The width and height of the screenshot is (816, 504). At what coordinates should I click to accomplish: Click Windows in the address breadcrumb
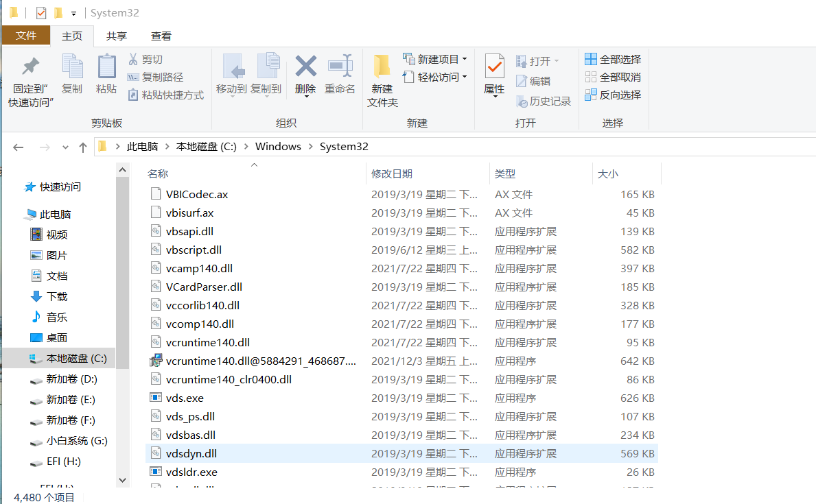[278, 147]
